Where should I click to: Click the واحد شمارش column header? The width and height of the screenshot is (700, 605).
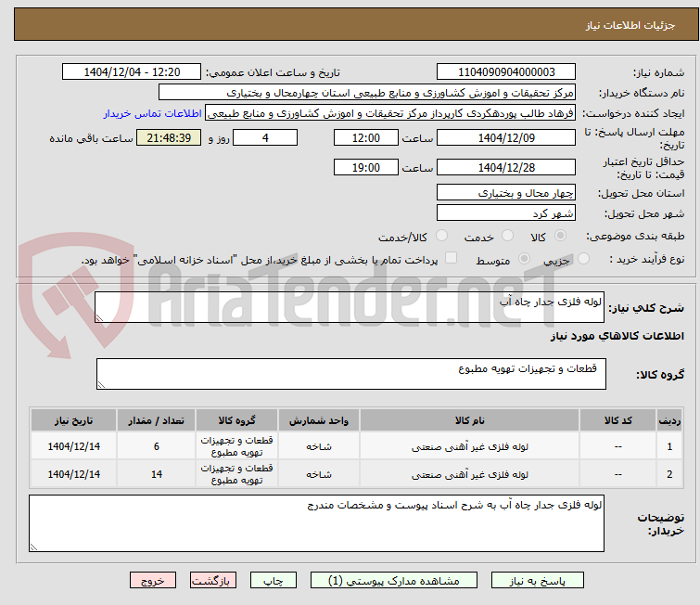point(319,420)
